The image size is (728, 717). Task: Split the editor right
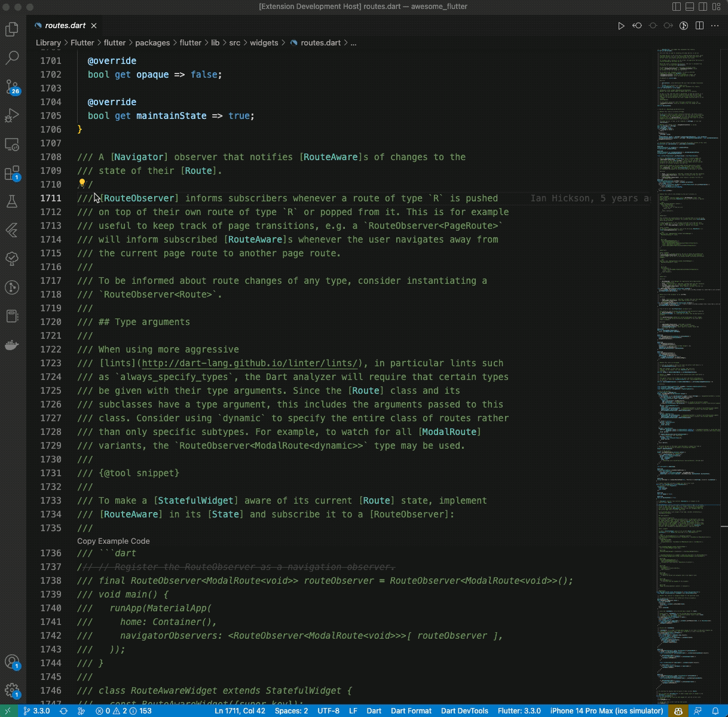point(699,26)
